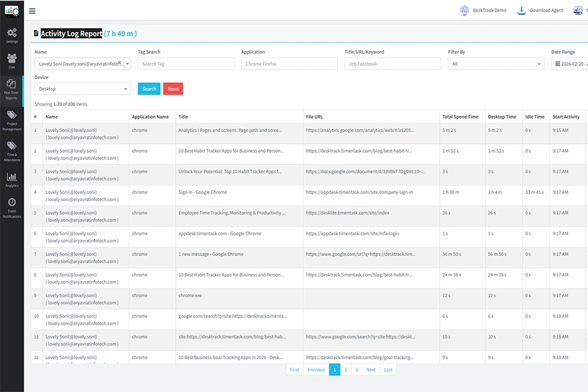Viewport: 588px width, 392px height.
Task: Sort by Total Spend Time column
Action: (x=460, y=117)
